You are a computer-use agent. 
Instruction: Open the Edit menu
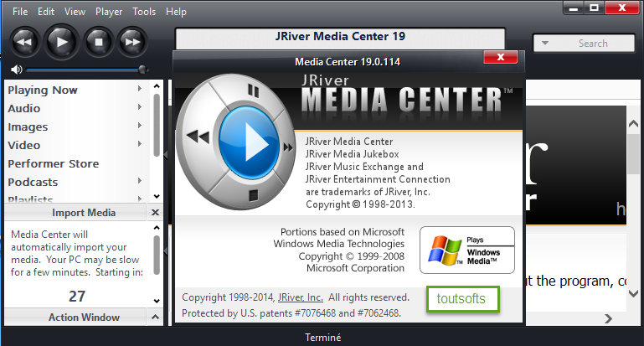coord(45,12)
